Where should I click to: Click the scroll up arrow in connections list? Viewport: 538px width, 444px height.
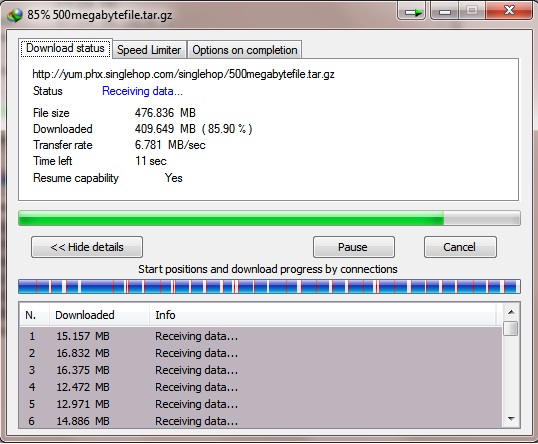pyautogui.click(x=511, y=312)
